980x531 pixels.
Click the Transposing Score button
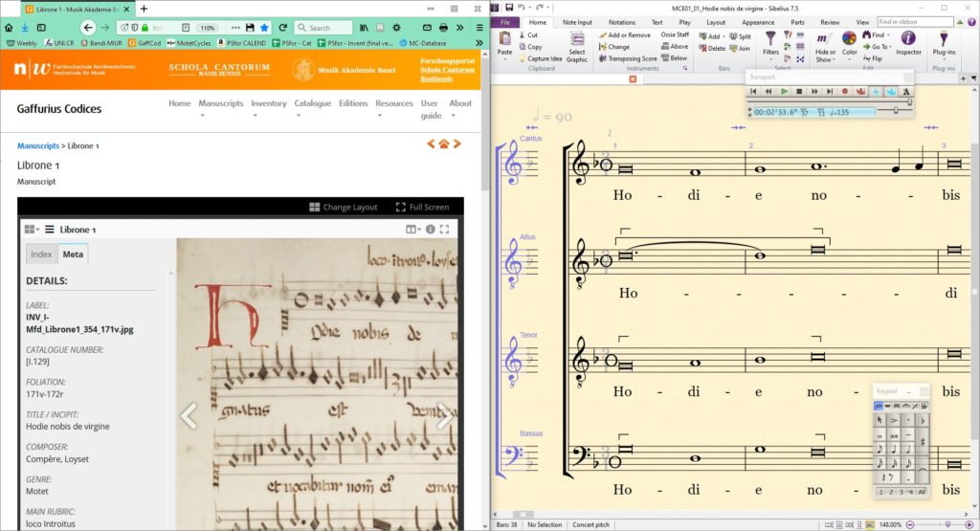point(627,58)
